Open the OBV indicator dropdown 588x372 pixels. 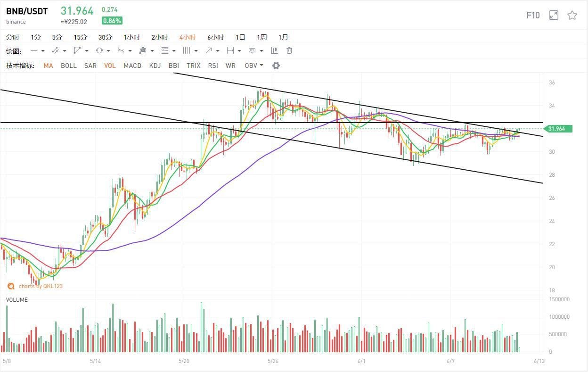point(253,66)
